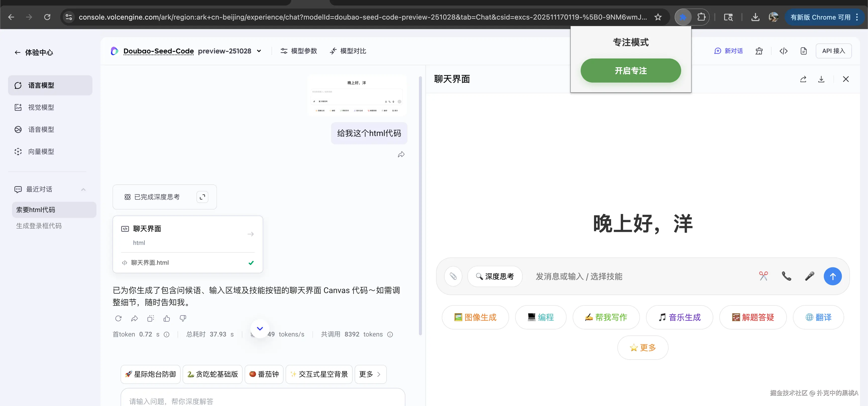Viewport: 868px width, 406px height.
Task: Click the thumbs up icon on response
Action: pos(167,318)
